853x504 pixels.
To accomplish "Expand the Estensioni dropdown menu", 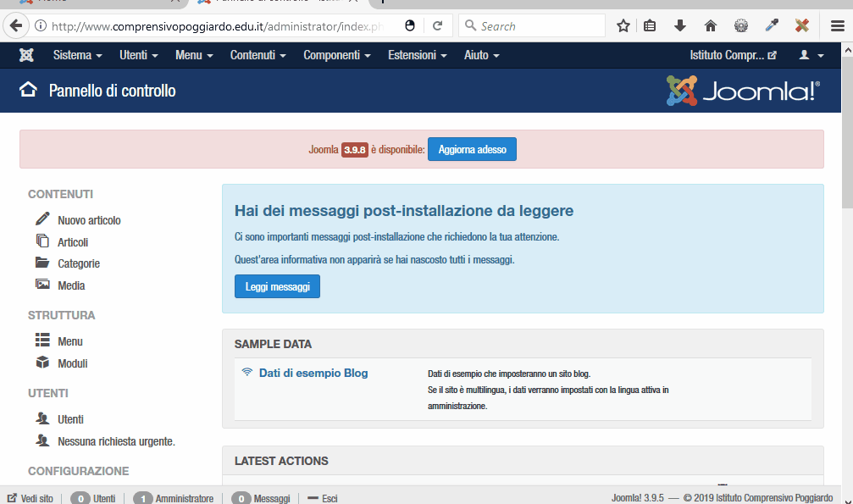I will [x=418, y=55].
